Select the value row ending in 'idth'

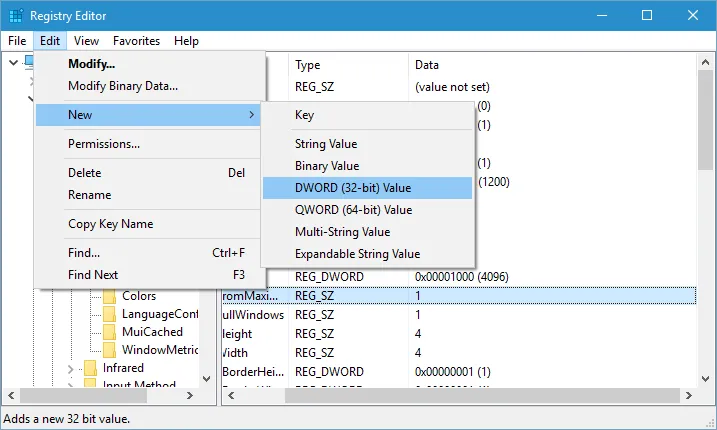pos(459,353)
